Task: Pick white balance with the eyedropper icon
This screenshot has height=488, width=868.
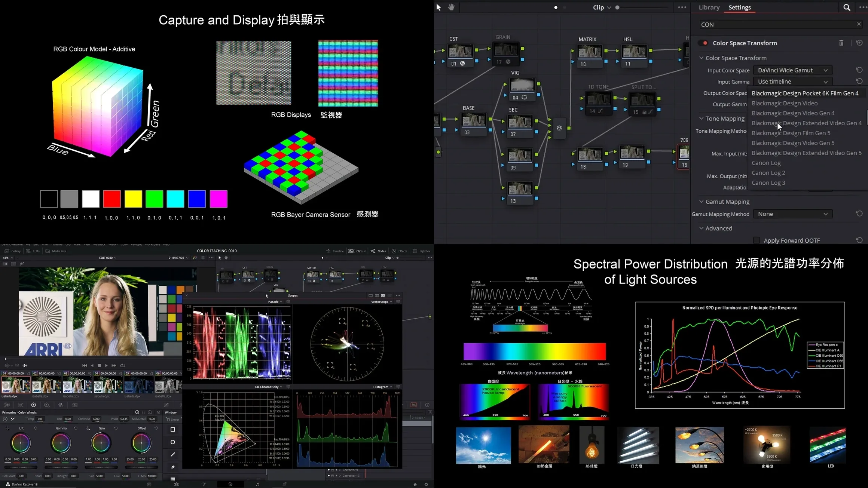Action: click(13, 419)
